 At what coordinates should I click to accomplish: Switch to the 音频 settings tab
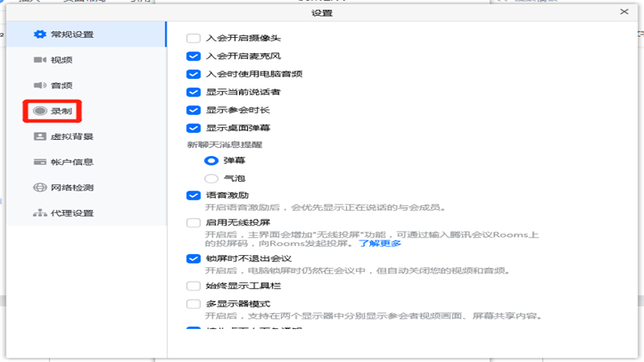[x=86, y=85]
